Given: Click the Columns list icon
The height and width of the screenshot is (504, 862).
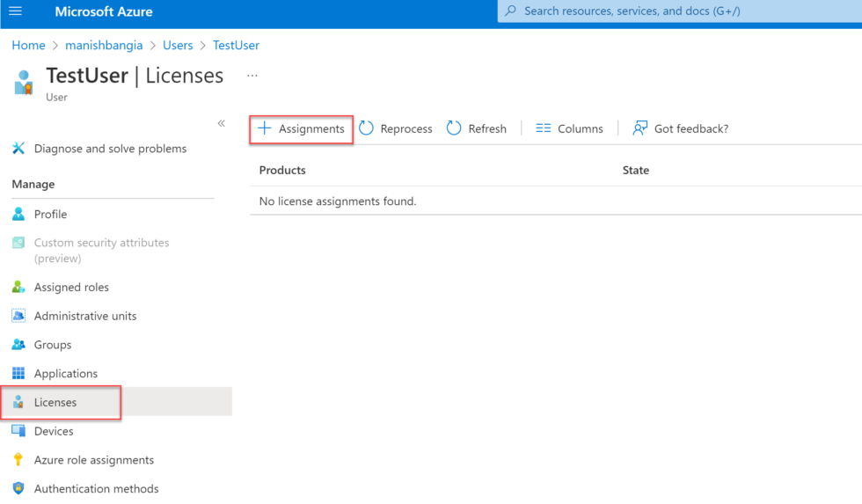Looking at the screenshot, I should point(544,128).
